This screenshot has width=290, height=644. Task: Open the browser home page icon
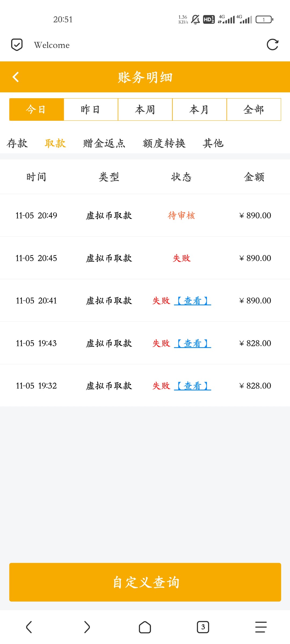(145, 627)
